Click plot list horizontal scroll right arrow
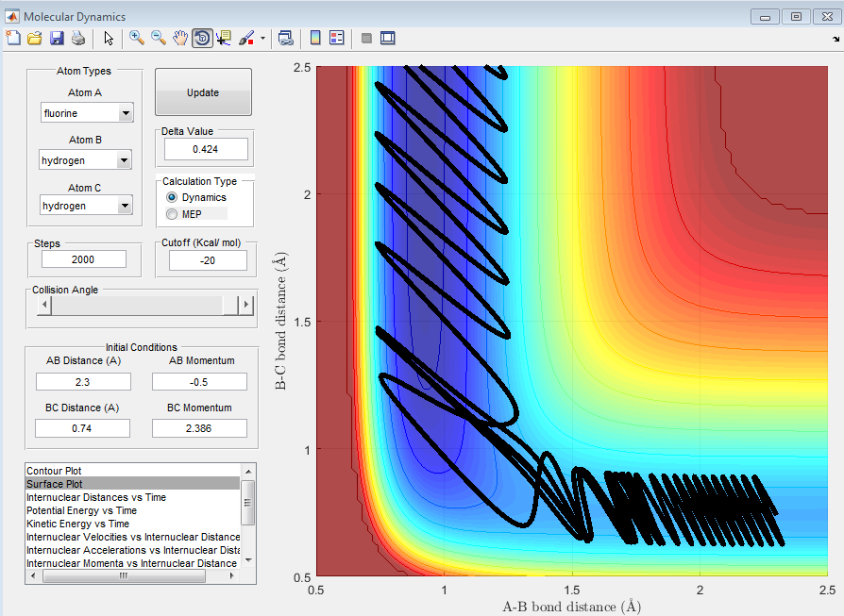 [232, 575]
